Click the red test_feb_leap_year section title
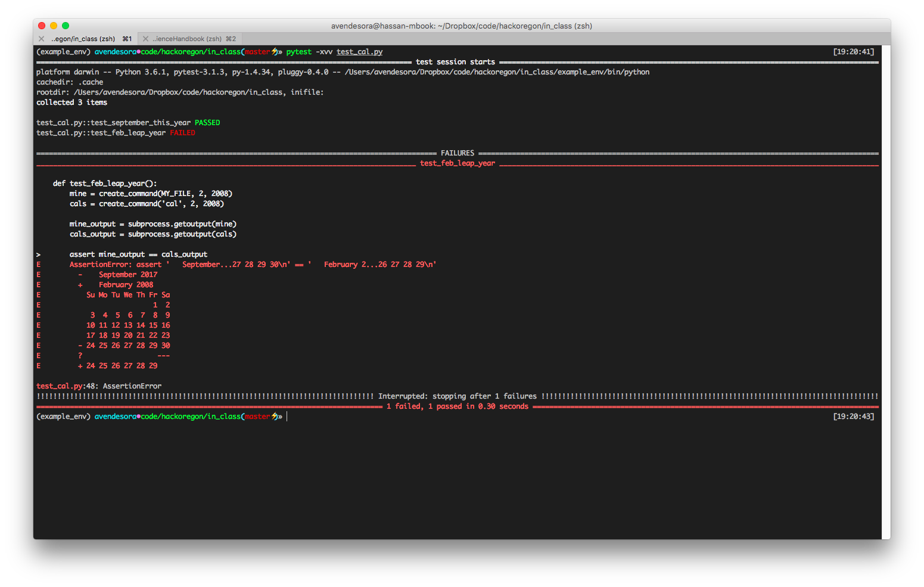The image size is (924, 587). (458, 163)
